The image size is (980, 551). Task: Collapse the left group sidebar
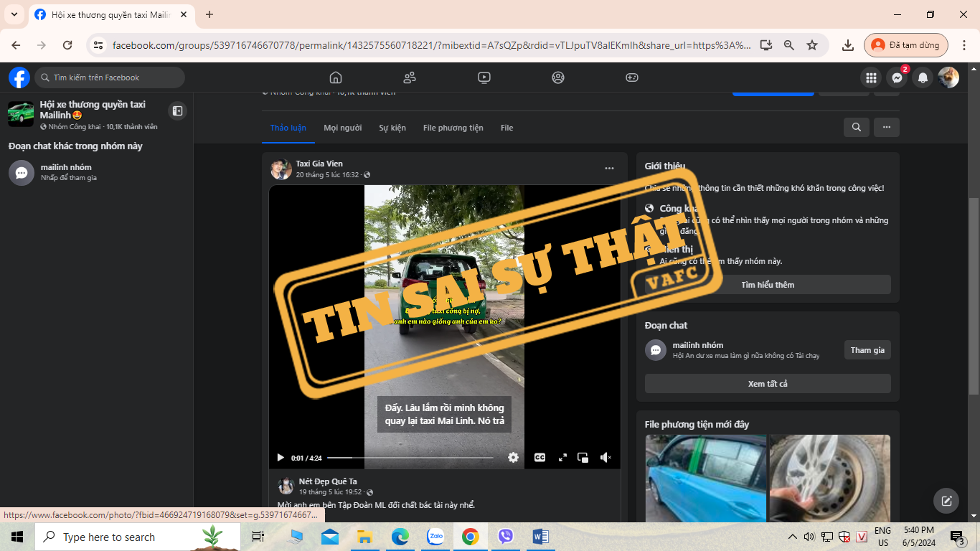coord(177,110)
